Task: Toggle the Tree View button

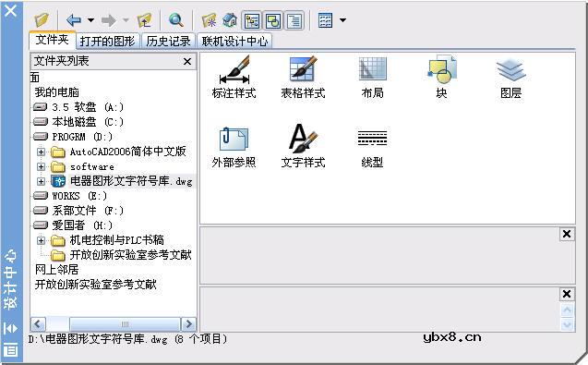Action: click(x=252, y=20)
